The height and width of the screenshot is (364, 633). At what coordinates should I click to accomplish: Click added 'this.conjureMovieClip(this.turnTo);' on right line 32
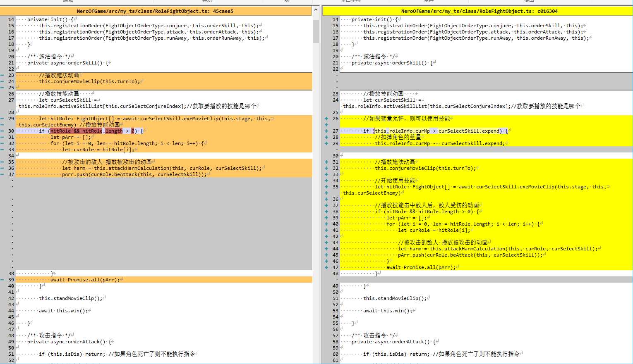[425, 168]
